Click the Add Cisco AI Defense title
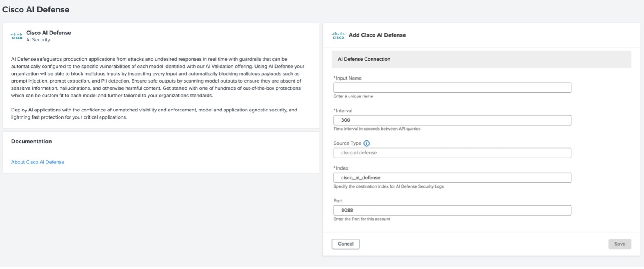Image resolution: width=644 pixels, height=269 pixels. (x=377, y=35)
